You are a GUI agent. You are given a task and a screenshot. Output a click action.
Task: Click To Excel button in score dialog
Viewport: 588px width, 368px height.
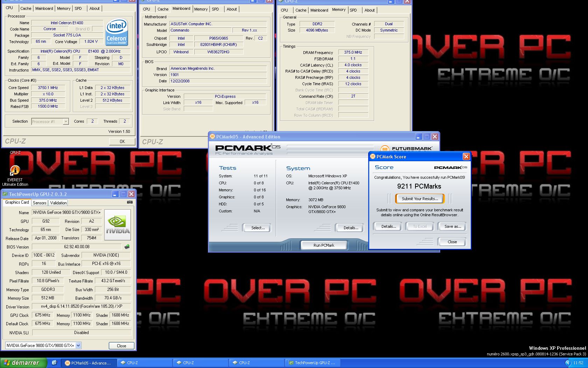(x=420, y=226)
